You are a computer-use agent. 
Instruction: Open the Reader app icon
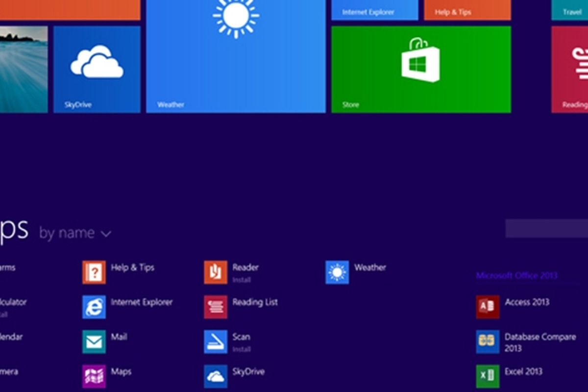tap(216, 272)
